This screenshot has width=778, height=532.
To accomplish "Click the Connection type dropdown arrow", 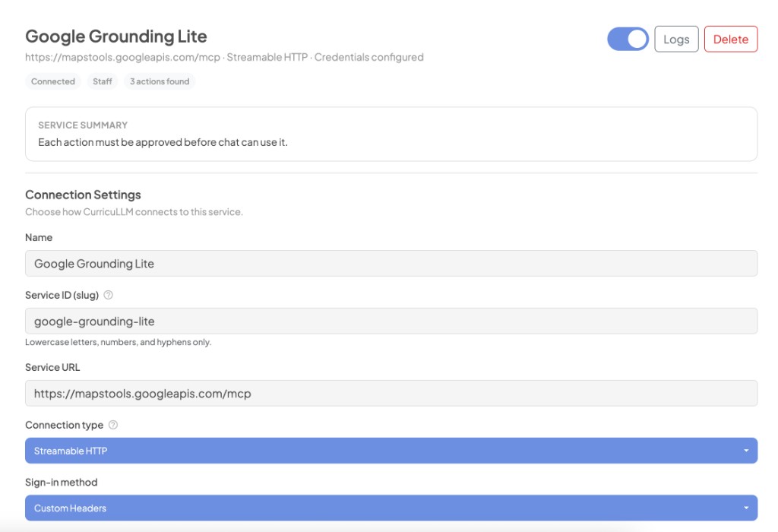I will pyautogui.click(x=746, y=451).
